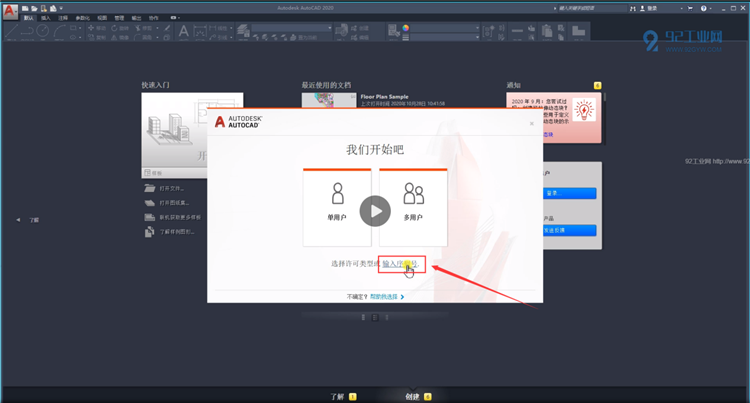750x403 pixels.
Task: Select the Leader tool
Action: click(x=217, y=37)
